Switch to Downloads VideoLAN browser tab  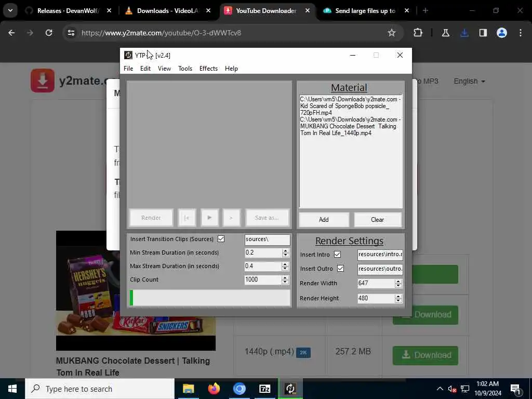[168, 11]
